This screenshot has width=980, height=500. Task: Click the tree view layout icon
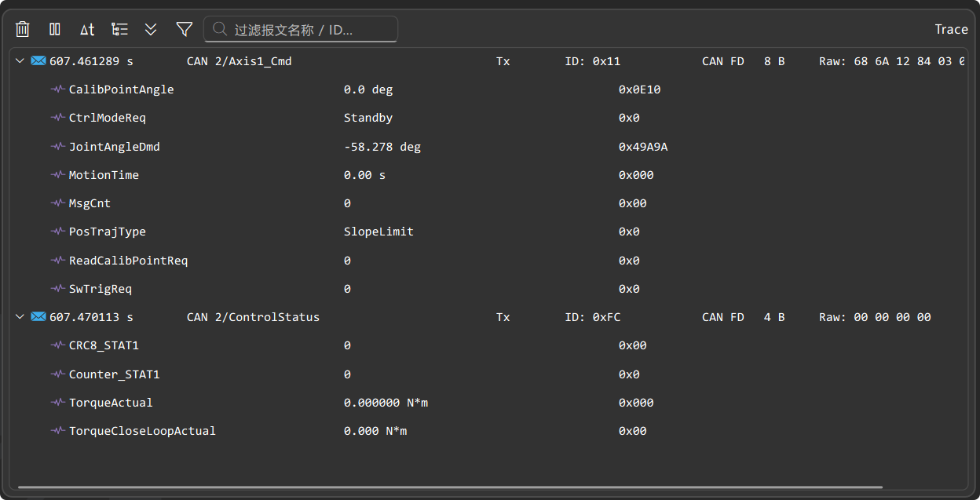coord(119,29)
